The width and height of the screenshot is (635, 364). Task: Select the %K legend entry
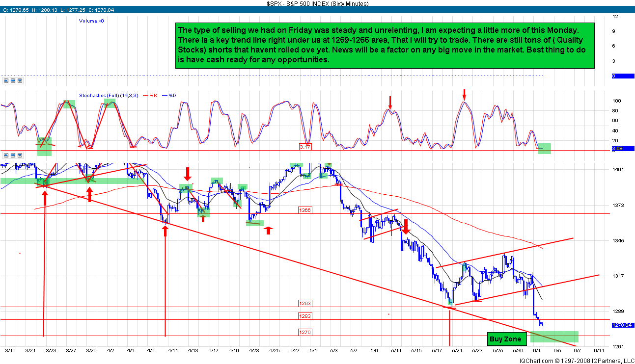tap(152, 95)
